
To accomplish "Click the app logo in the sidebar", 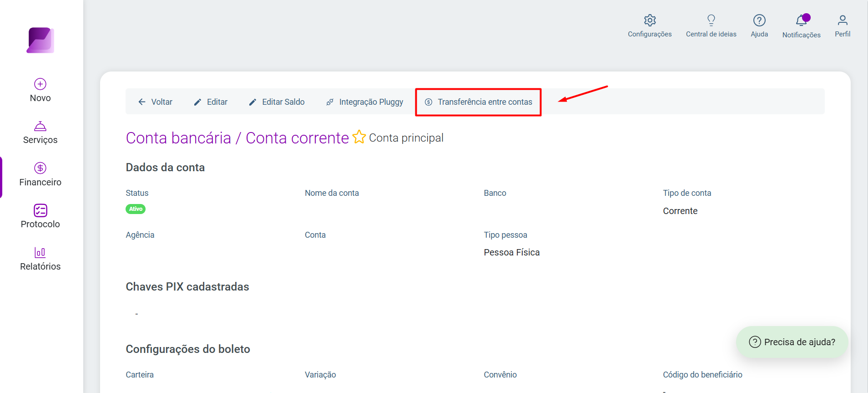I will pyautogui.click(x=40, y=40).
